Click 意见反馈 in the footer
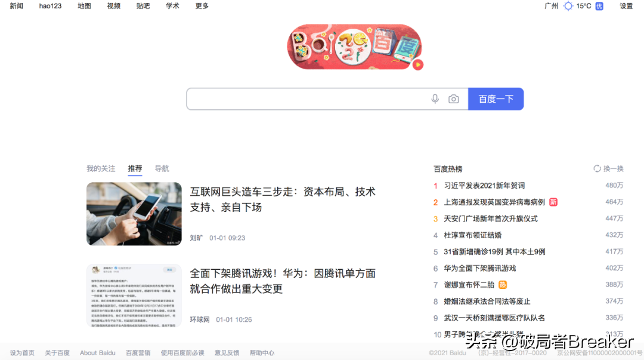 coord(227,353)
